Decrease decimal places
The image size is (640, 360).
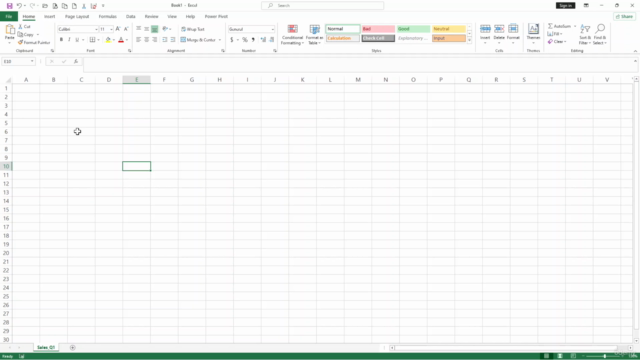click(x=271, y=40)
